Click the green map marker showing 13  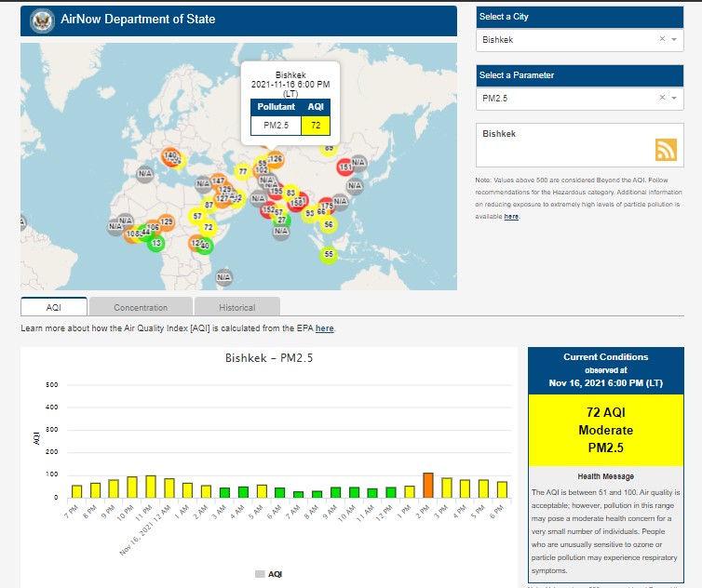click(156, 243)
